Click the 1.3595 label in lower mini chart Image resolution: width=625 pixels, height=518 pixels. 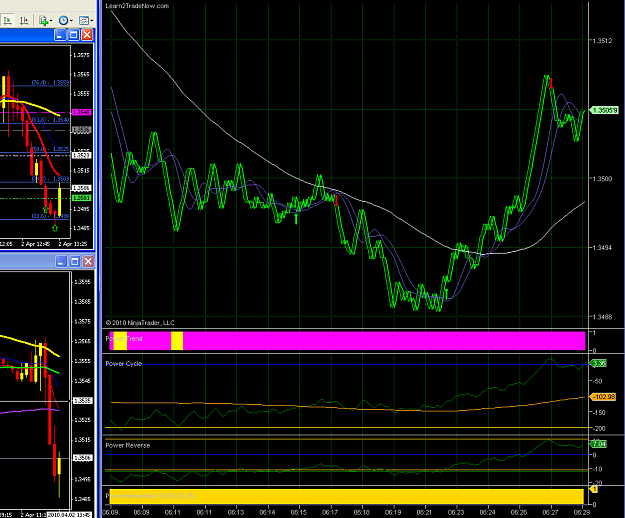(x=83, y=282)
